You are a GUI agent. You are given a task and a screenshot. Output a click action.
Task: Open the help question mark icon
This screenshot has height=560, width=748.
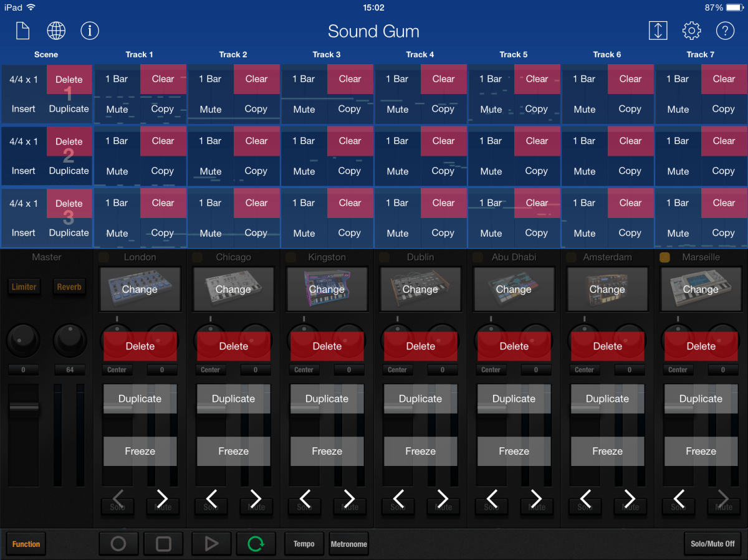[725, 31]
